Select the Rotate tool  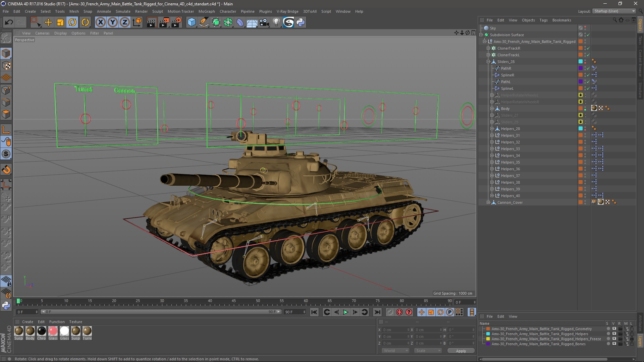coord(72,22)
